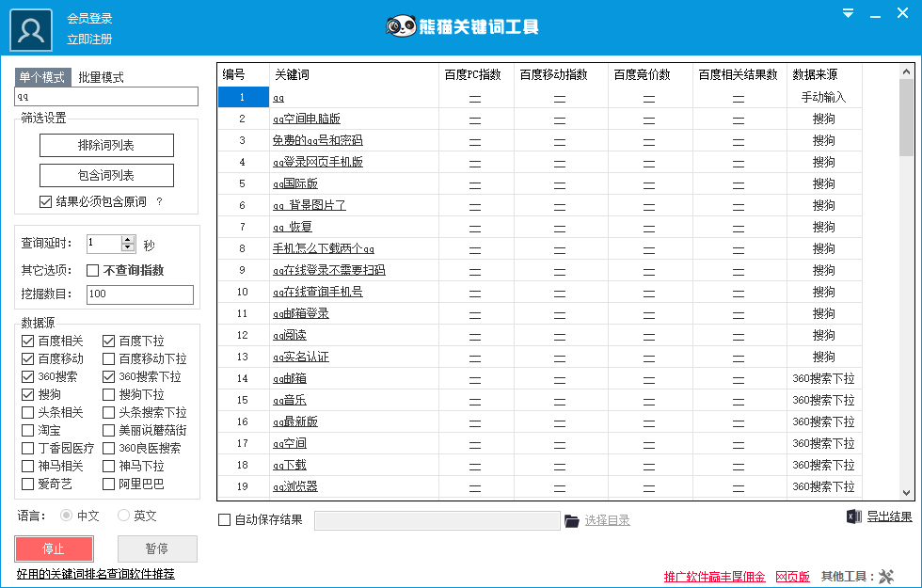Toggle the 360搜索下拉 checkbox

[108, 377]
